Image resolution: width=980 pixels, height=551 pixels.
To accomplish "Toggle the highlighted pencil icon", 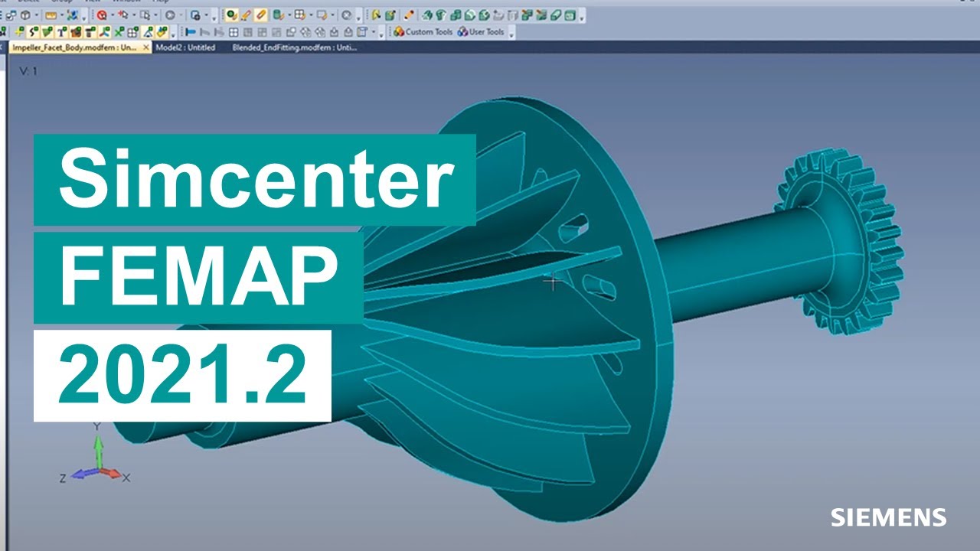I will point(246,15).
